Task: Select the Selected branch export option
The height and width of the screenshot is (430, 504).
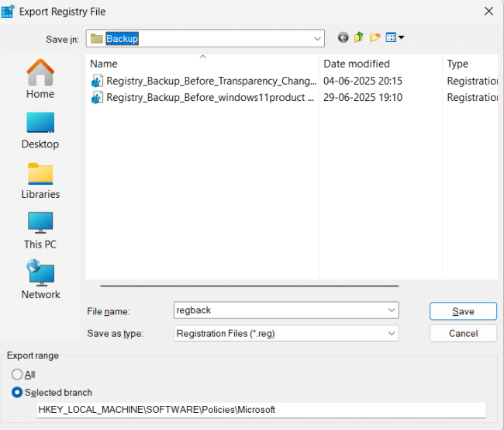Action: [x=17, y=392]
